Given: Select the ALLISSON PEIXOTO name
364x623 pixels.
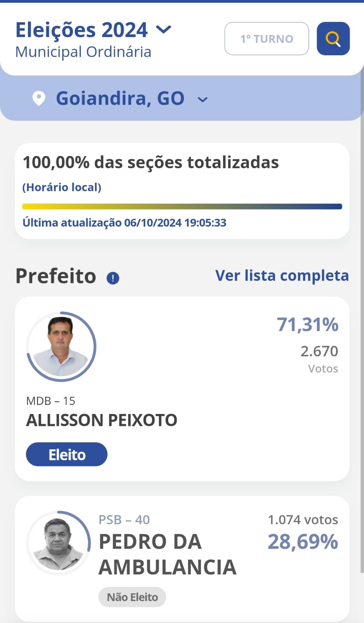Looking at the screenshot, I should point(102,420).
